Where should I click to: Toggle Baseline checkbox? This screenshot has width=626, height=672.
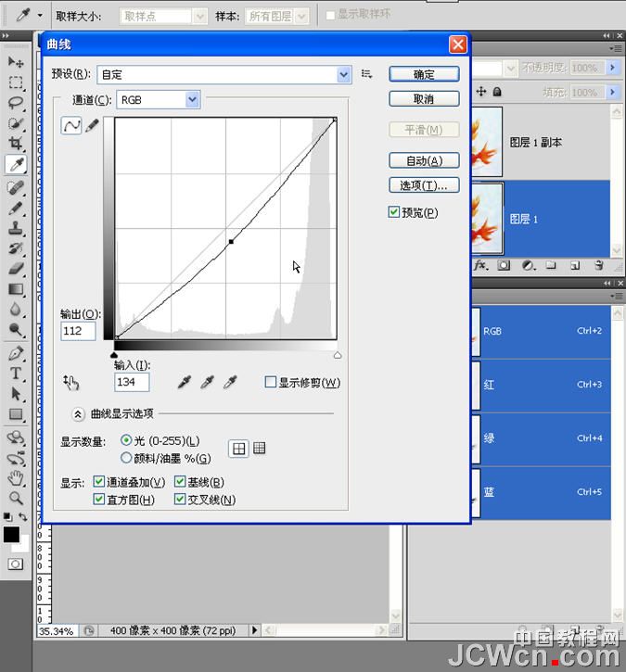(x=180, y=481)
